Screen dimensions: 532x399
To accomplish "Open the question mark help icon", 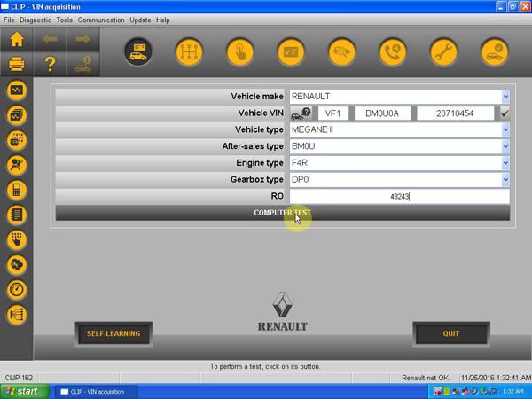I will (x=50, y=64).
